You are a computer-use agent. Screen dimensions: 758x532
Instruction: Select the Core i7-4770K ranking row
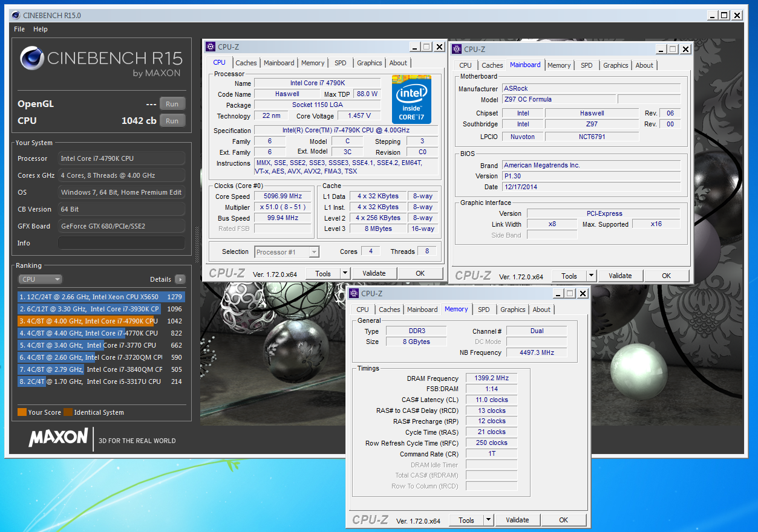(x=101, y=333)
